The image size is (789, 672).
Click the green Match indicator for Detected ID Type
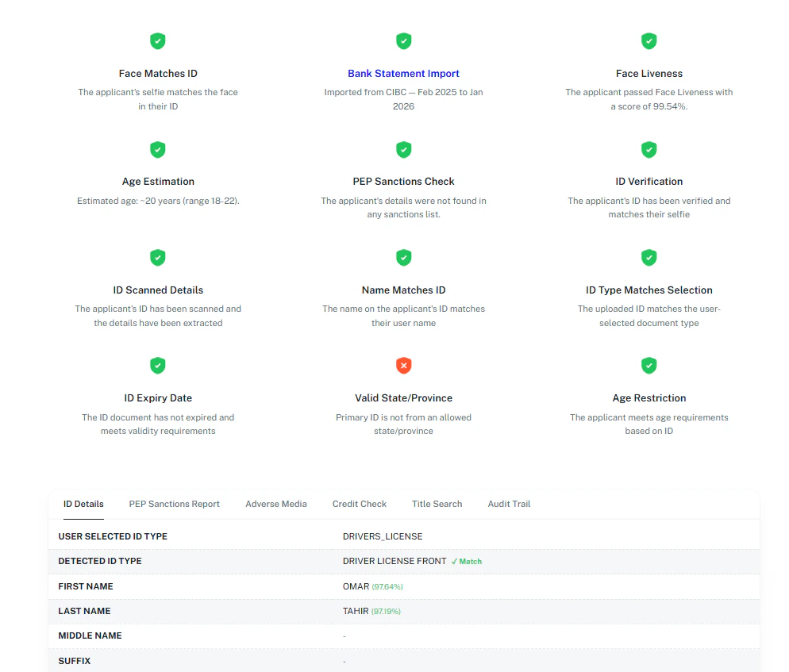467,561
